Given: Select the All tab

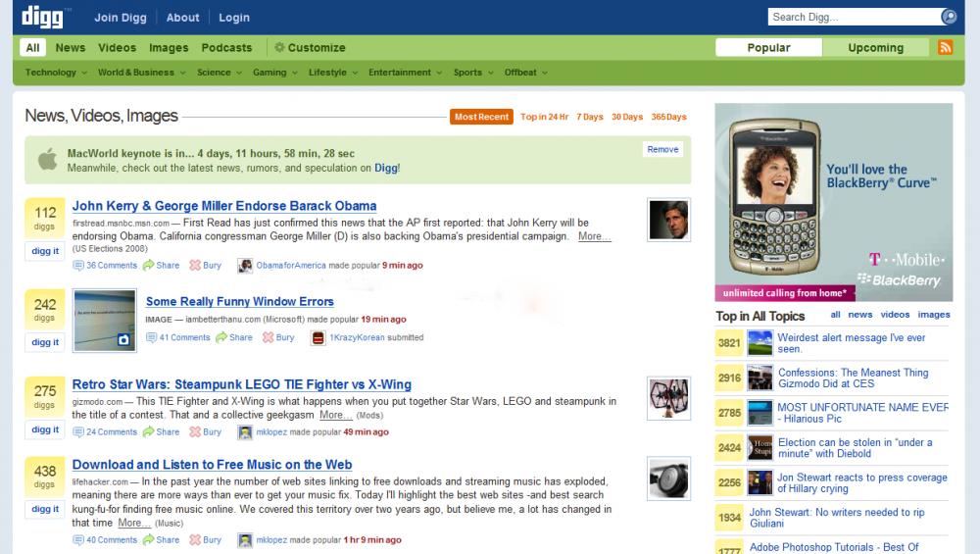Looking at the screenshot, I should point(32,47).
